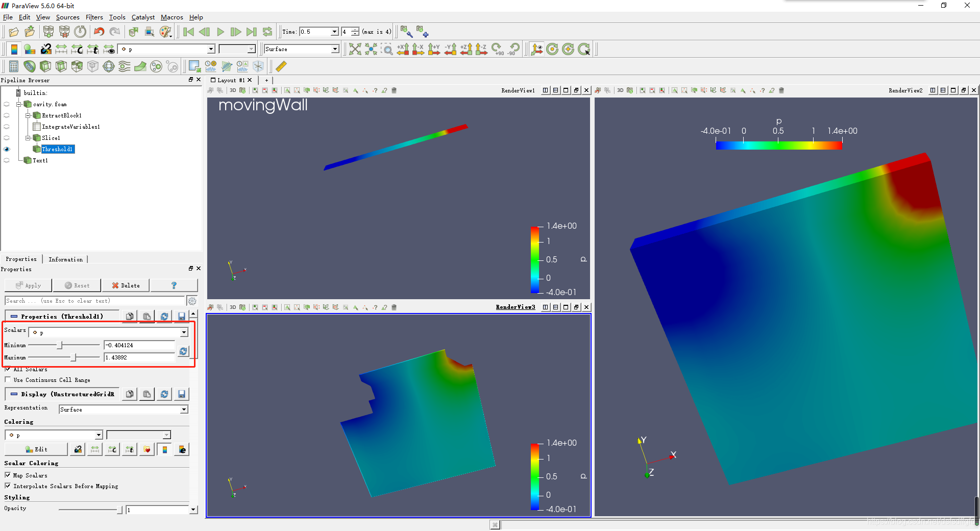Click the Undo arrow icon
The height and width of the screenshot is (531, 980).
tap(99, 32)
